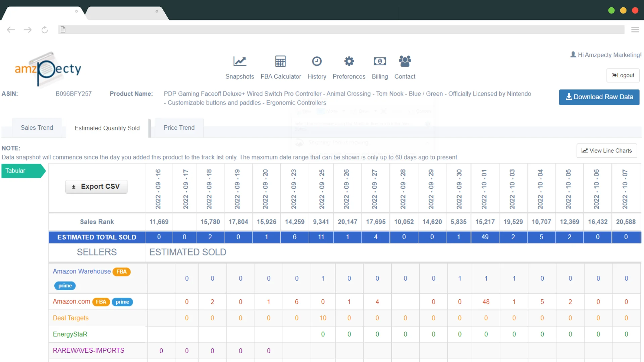The image size is (644, 362).
Task: Navigate to History section
Action: (317, 67)
